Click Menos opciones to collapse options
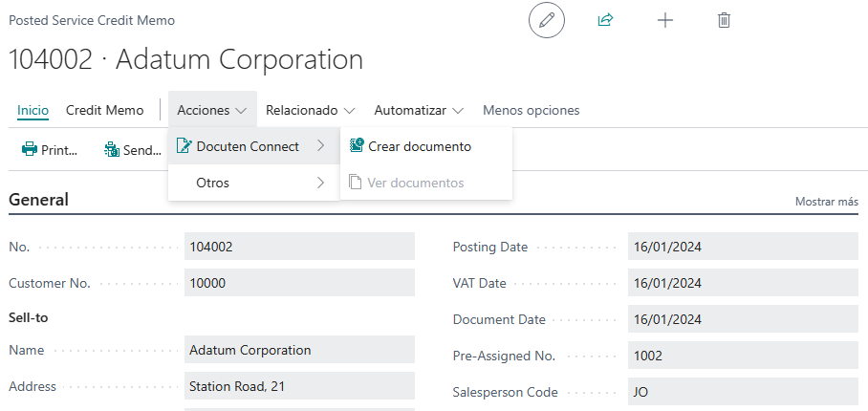Screen dimensions: 868x411 pos(531,110)
